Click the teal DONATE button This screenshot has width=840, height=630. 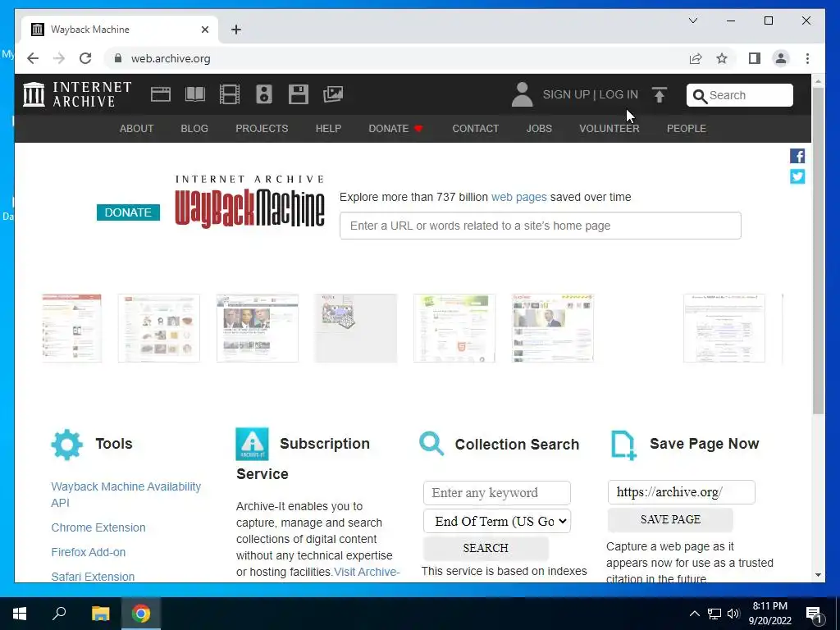[x=128, y=212]
